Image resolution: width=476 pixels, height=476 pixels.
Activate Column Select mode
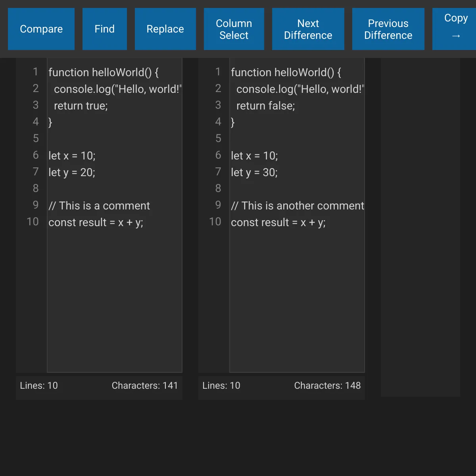(x=234, y=29)
